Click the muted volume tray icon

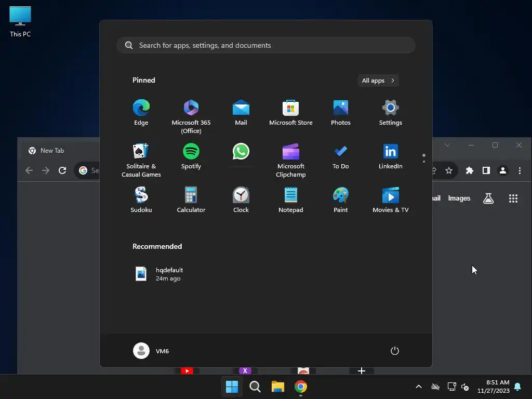pyautogui.click(x=465, y=387)
